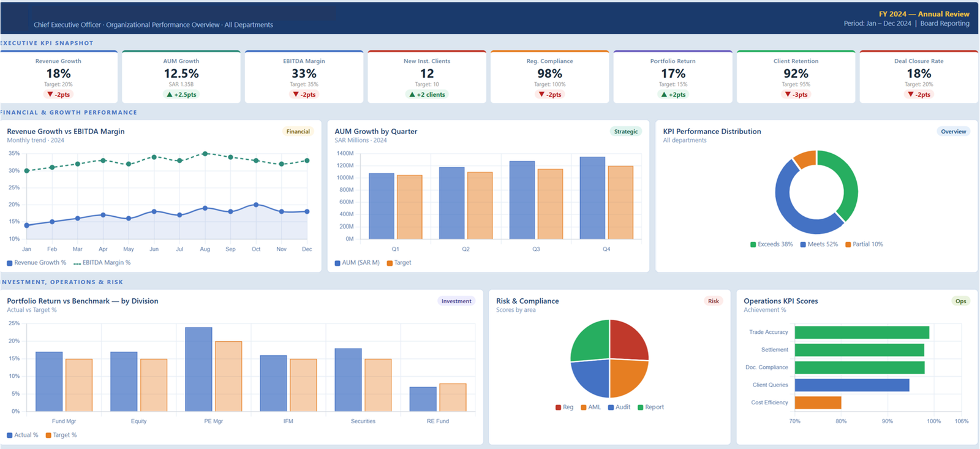
Task: Click the Securities actual bar
Action: (348, 380)
